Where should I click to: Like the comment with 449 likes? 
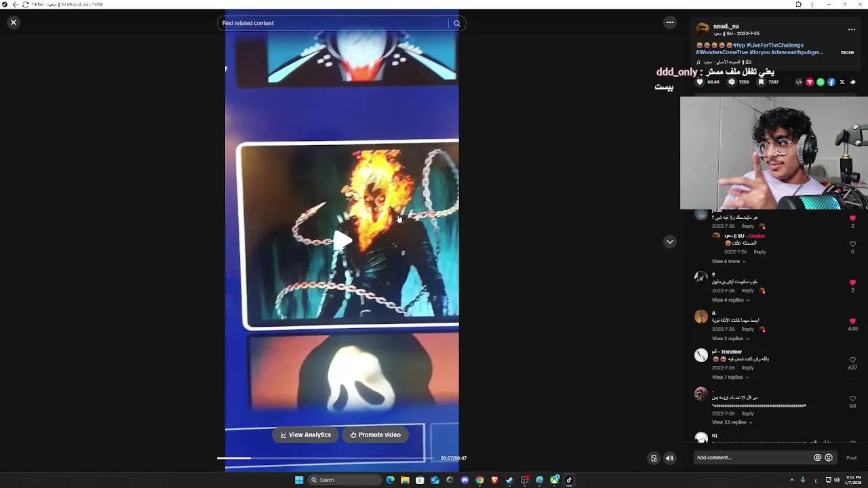tap(852, 321)
